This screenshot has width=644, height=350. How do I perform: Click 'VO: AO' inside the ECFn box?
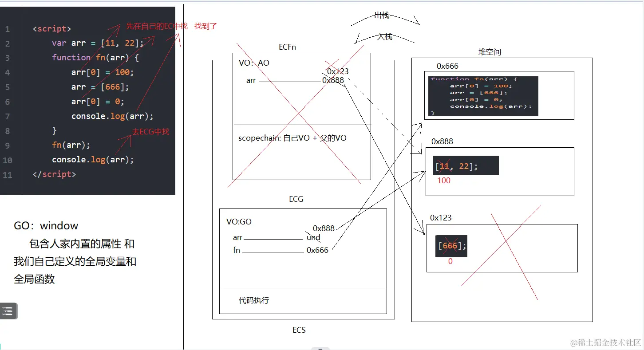[254, 63]
